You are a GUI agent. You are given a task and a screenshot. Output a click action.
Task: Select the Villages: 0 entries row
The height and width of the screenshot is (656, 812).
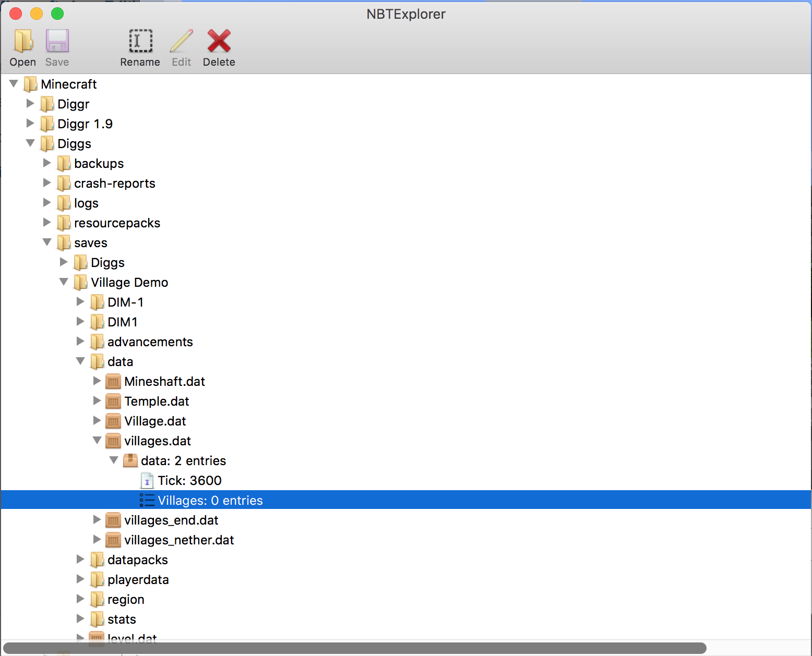tap(406, 500)
